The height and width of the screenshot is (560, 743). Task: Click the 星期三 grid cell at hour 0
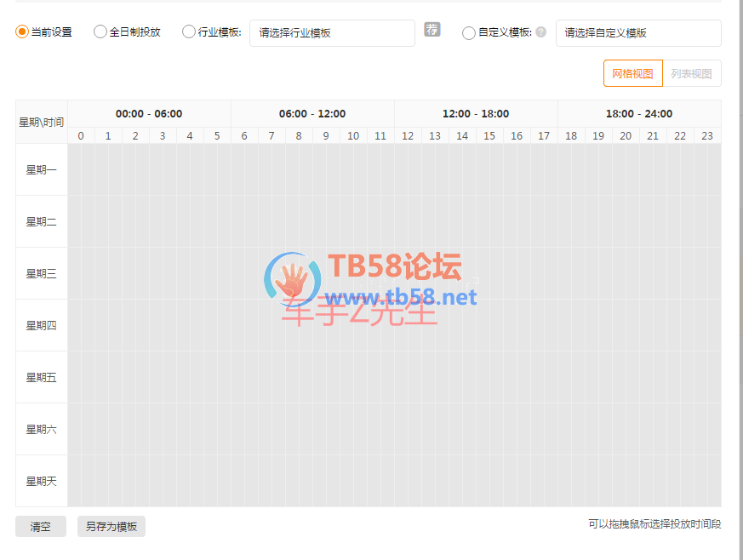point(81,273)
